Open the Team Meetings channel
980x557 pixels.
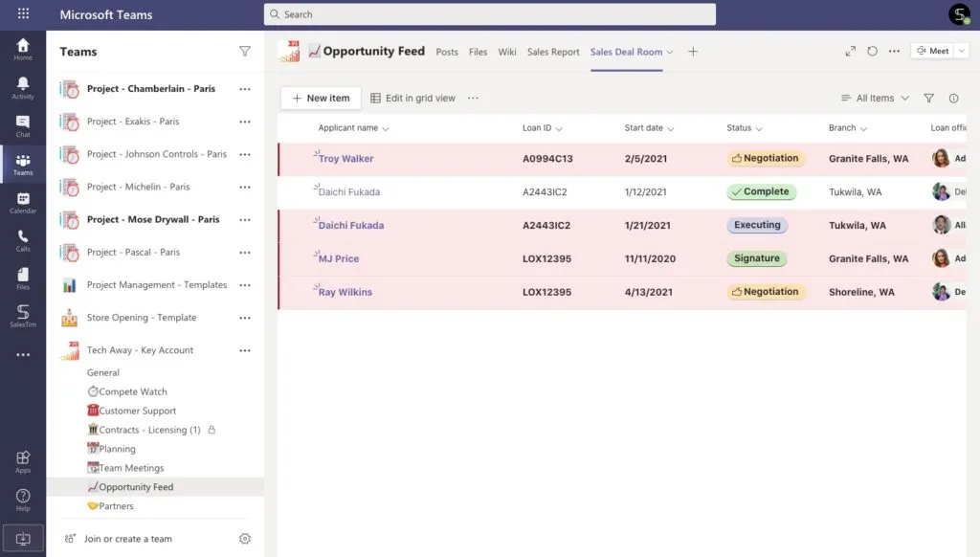pyautogui.click(x=125, y=468)
